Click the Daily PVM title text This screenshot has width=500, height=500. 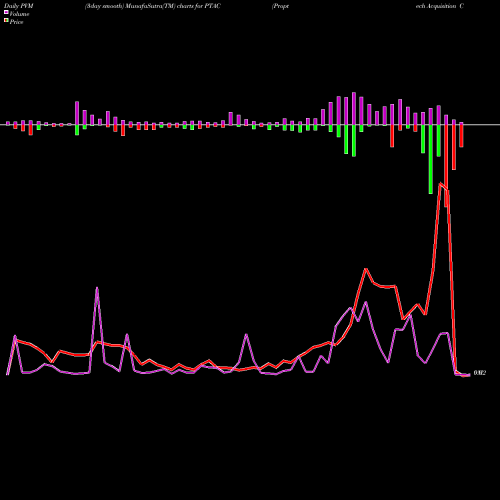coord(19,6)
